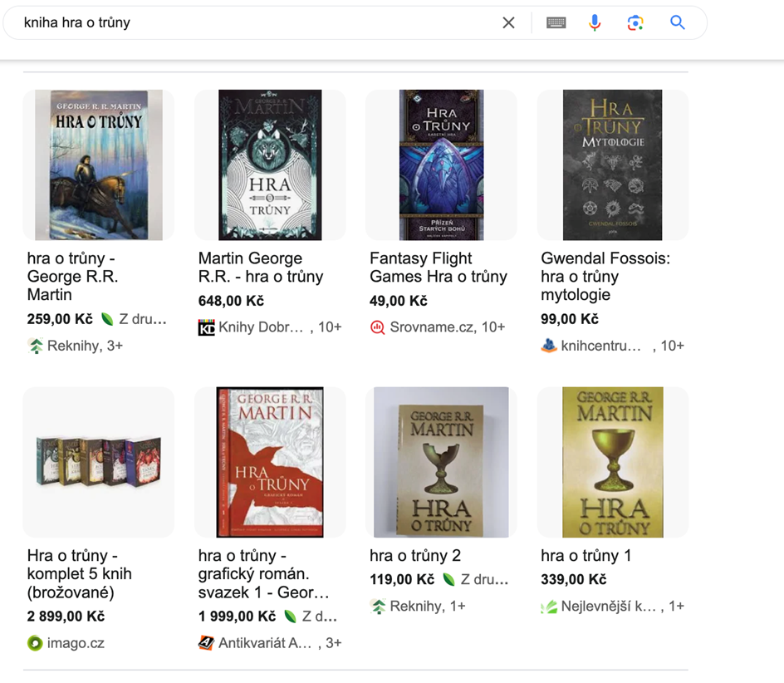Open the 5-book box set thumbnail
The image size is (784, 683).
tap(99, 462)
